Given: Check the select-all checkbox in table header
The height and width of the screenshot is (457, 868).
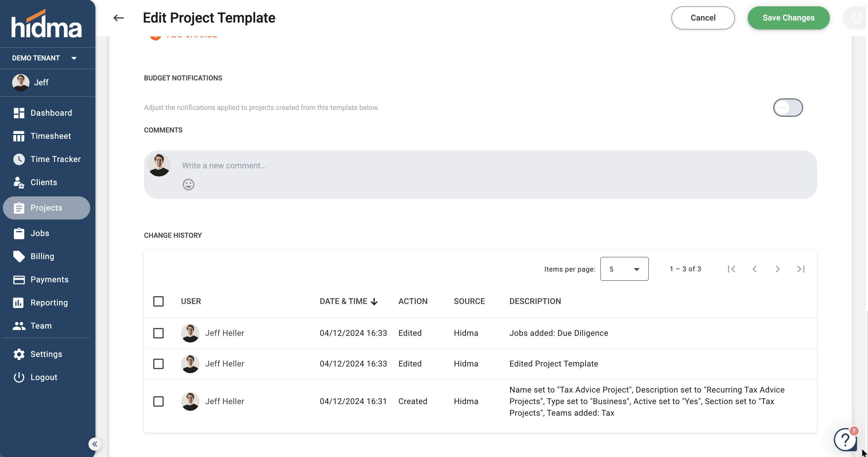Looking at the screenshot, I should click(158, 301).
